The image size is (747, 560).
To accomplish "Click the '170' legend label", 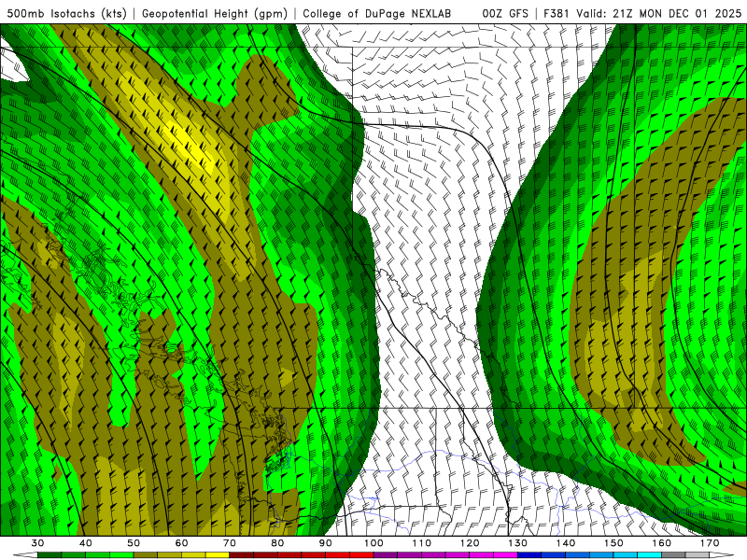I will click(710, 543).
